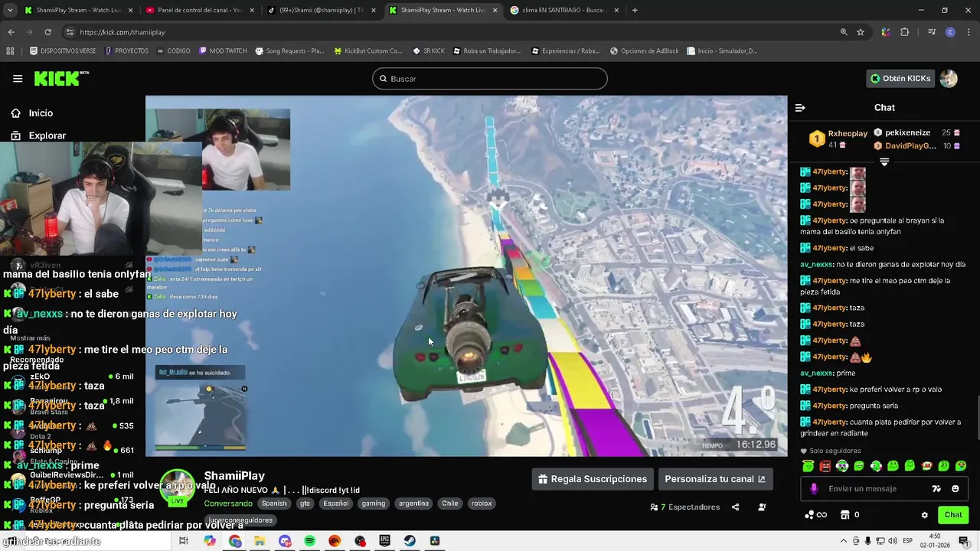
Task: Click the argentina tag
Action: pos(413,504)
